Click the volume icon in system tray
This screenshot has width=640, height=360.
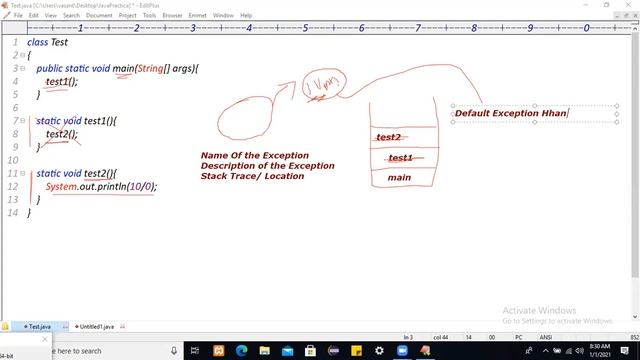[x=579, y=351]
